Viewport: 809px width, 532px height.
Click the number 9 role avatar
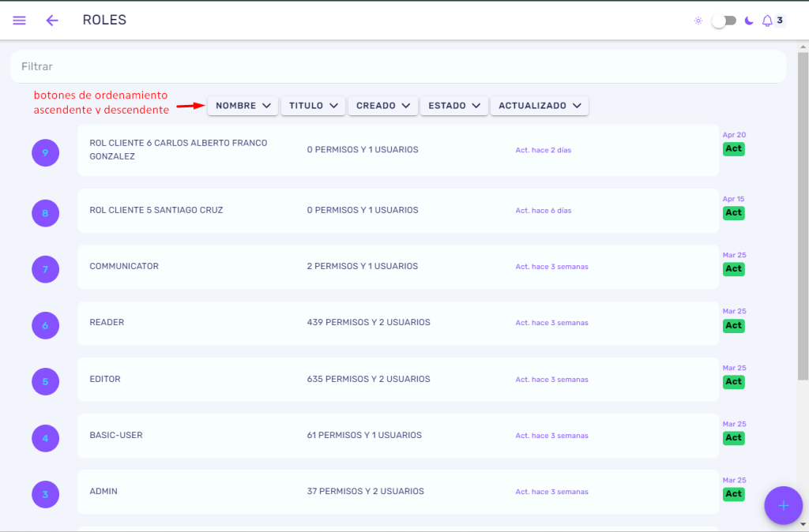point(45,152)
